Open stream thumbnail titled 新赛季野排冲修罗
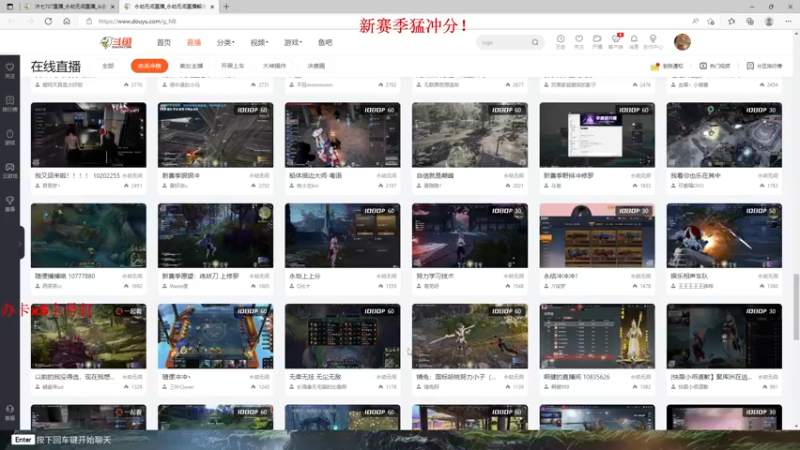Viewport: 800px width, 450px height. pos(597,135)
